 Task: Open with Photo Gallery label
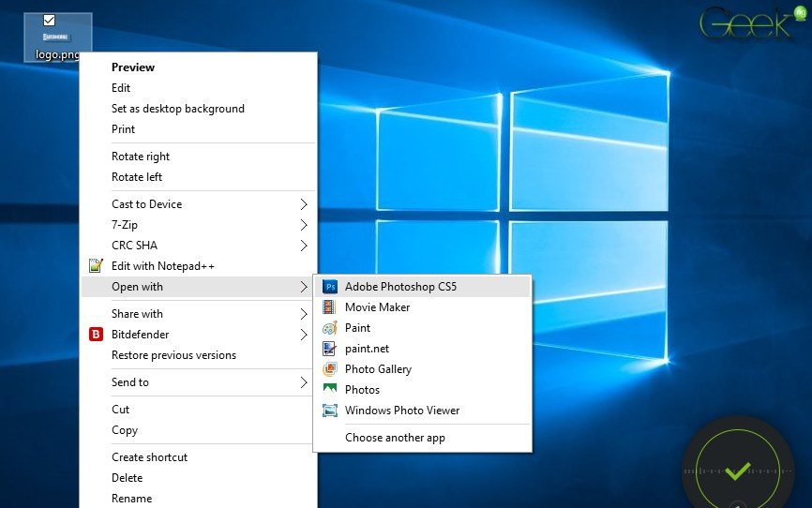click(378, 369)
